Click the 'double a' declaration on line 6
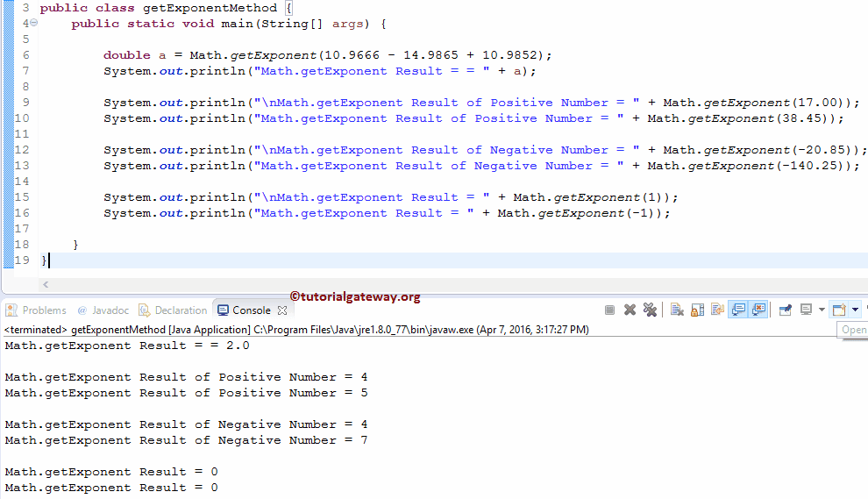The width and height of the screenshot is (868, 499). click(134, 55)
